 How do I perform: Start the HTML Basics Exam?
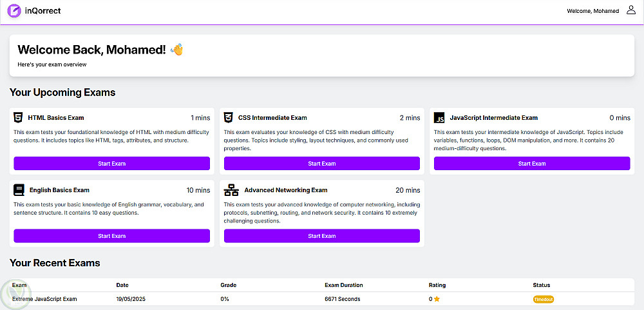[x=111, y=163]
